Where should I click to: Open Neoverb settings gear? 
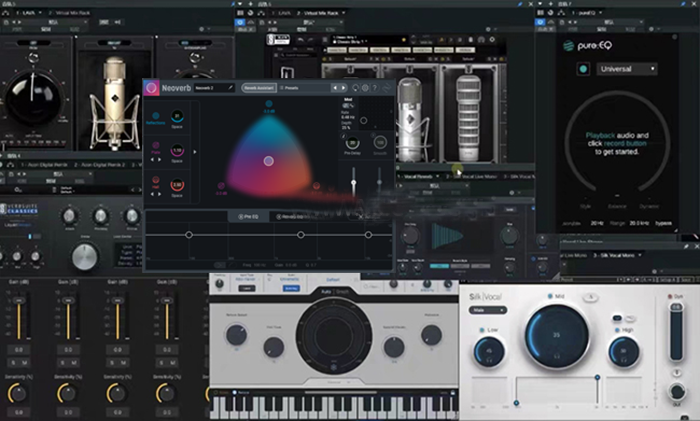tap(365, 88)
